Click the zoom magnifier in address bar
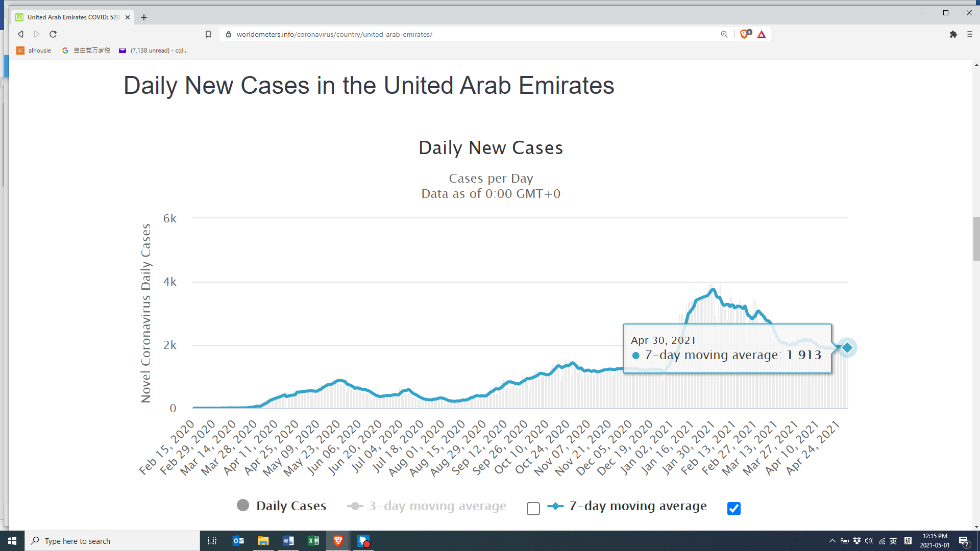Viewport: 980px width, 551px height. click(x=724, y=34)
